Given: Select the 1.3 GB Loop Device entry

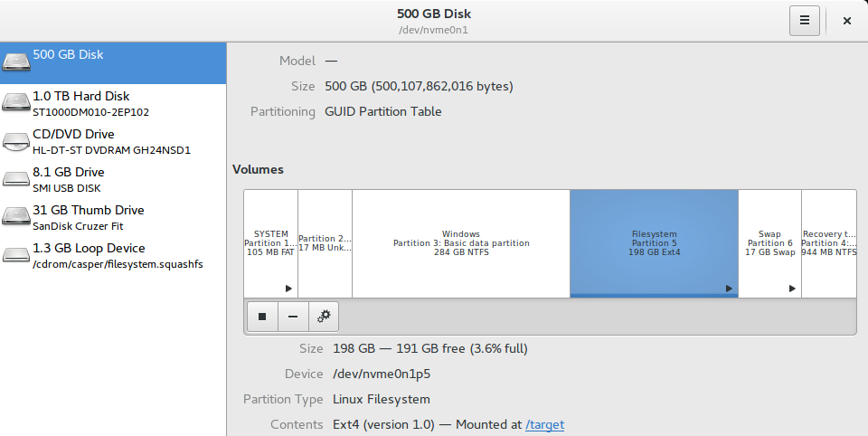Looking at the screenshot, I should (113, 256).
